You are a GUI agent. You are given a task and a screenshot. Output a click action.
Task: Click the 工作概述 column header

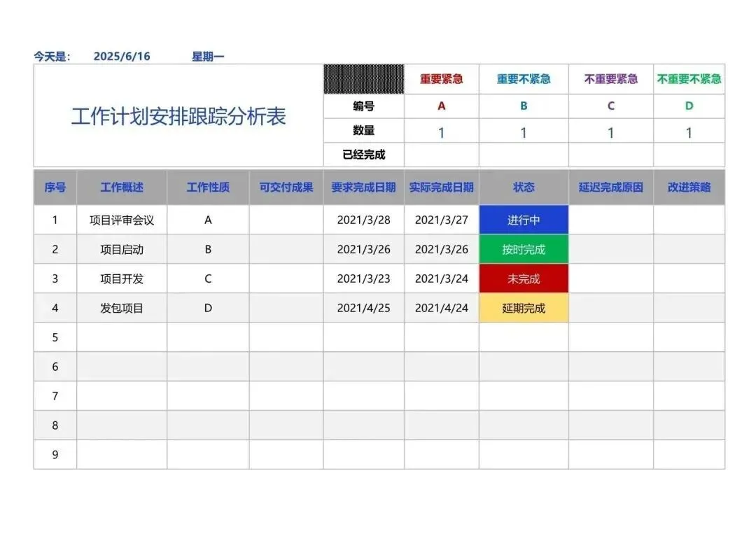coord(122,188)
